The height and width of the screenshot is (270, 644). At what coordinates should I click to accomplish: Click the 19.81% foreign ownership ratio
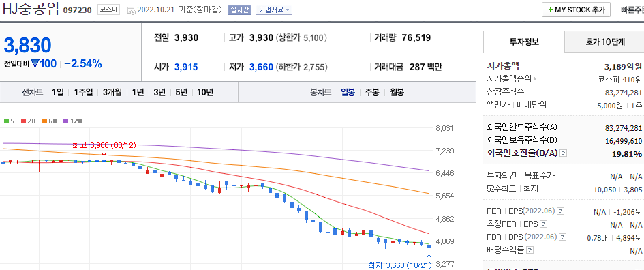coord(628,153)
